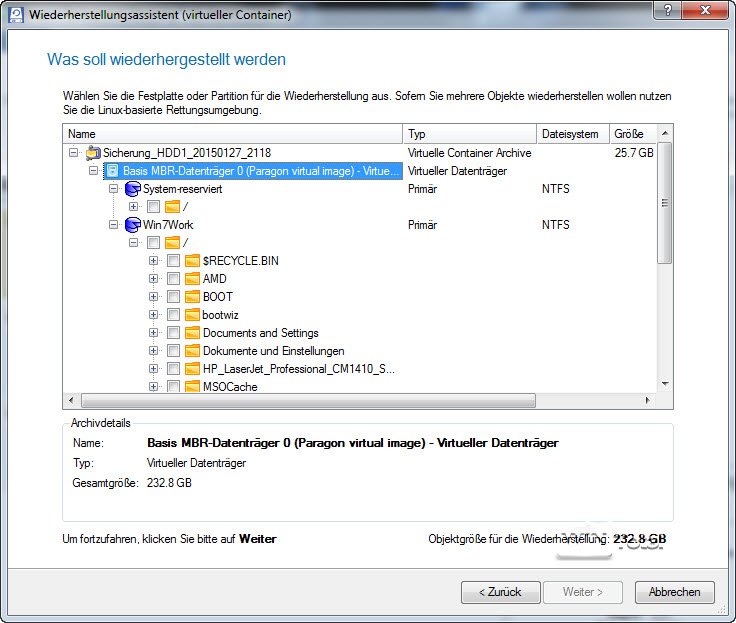The width and height of the screenshot is (736, 623).
Task: Go back with the Zurück button
Action: click(501, 592)
